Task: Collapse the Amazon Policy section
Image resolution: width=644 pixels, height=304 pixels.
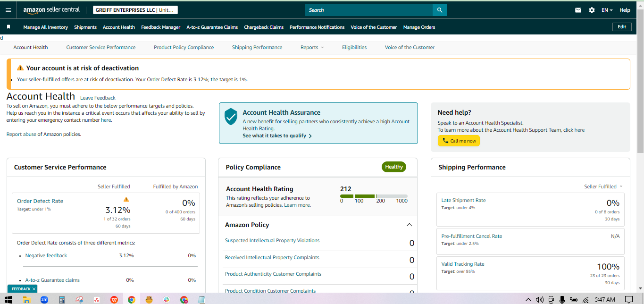Action: (x=409, y=225)
